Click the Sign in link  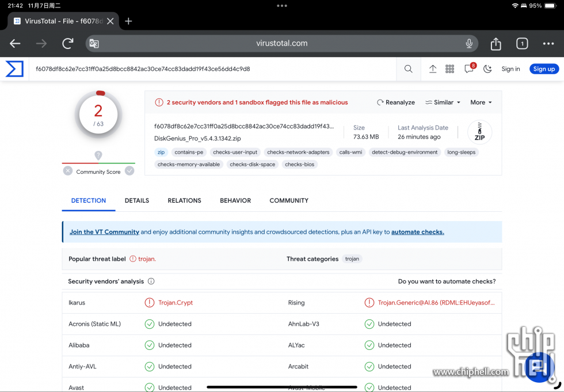[x=510, y=68]
